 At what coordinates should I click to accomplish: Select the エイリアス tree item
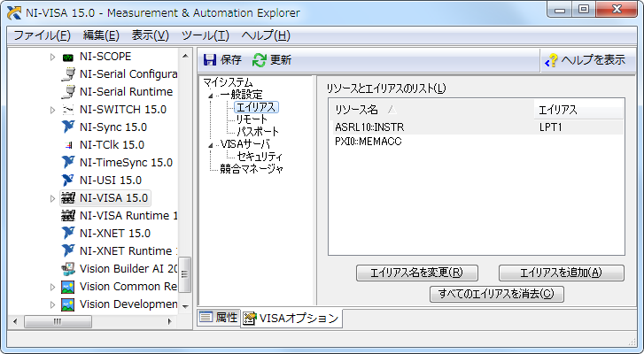[x=256, y=107]
